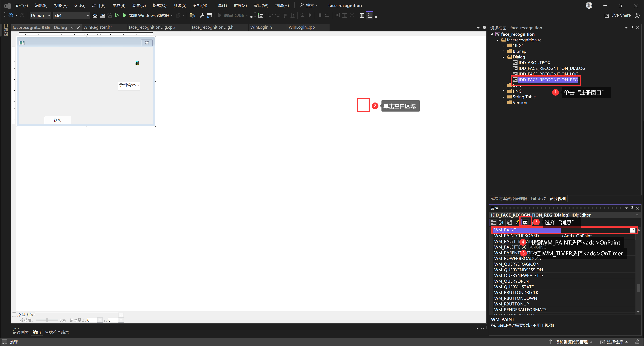Click the Messages icon in Properties toolbar

(x=525, y=222)
